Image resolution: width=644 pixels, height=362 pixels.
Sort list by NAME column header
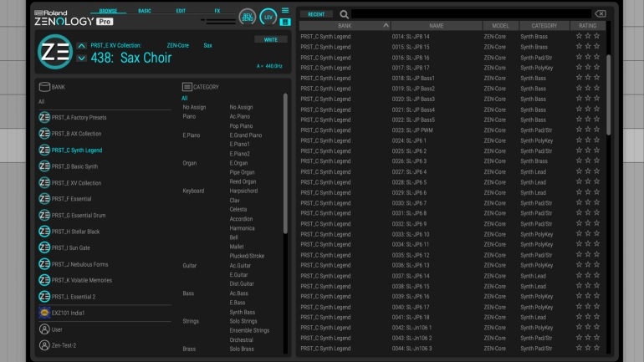pyautogui.click(x=437, y=25)
